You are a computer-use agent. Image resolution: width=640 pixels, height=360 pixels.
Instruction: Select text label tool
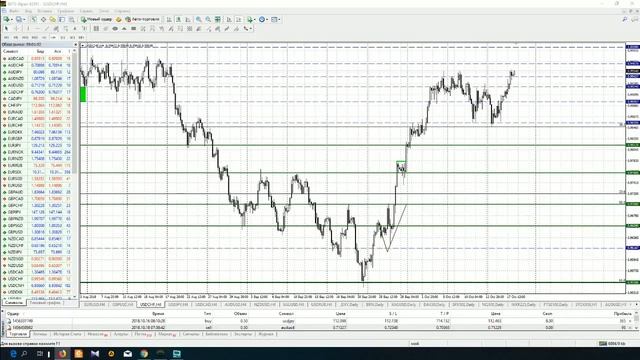(x=84, y=29)
